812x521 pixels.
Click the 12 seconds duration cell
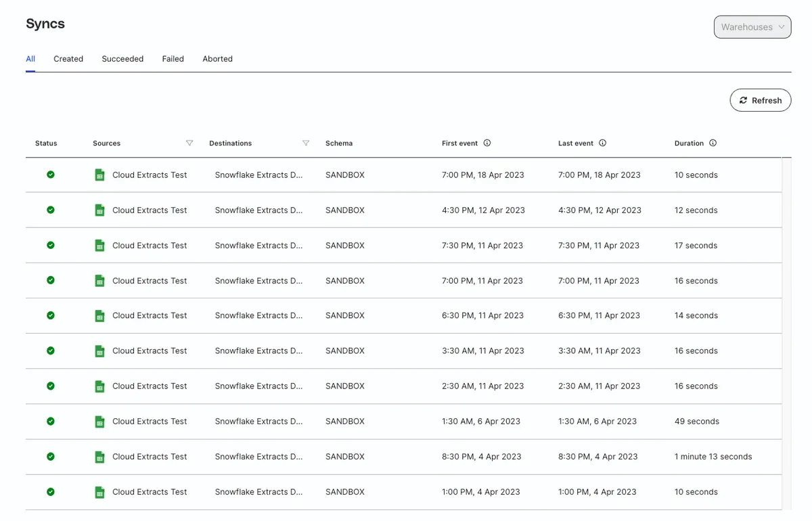[696, 210]
